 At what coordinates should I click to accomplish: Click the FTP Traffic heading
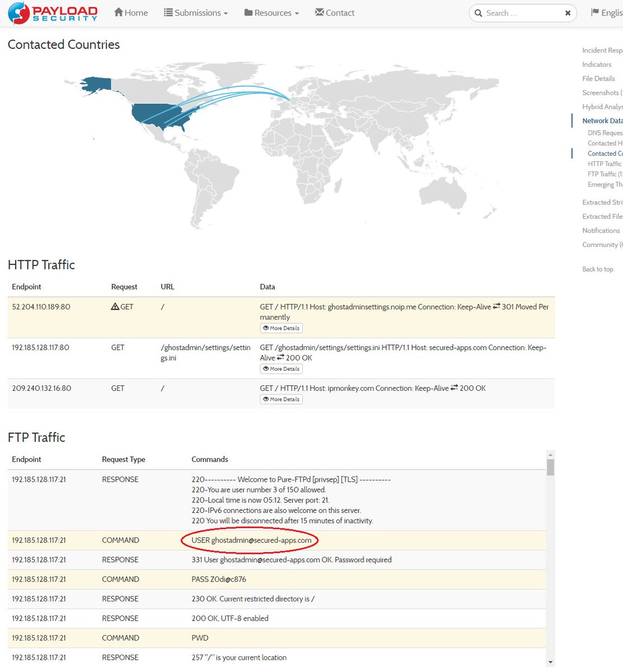36,437
